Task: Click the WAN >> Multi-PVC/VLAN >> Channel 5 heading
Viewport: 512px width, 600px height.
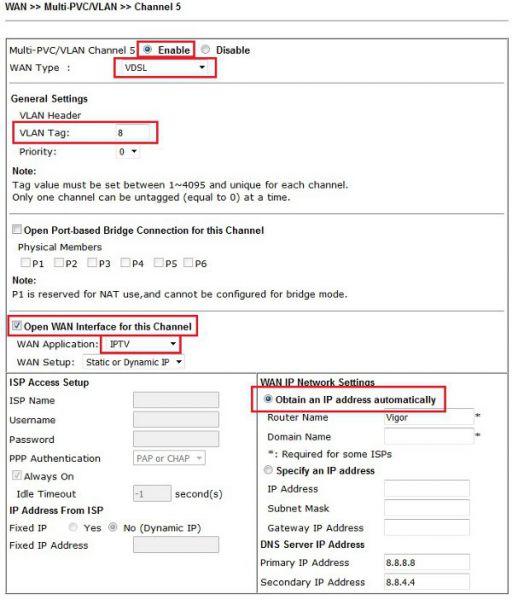Action: (93, 7)
